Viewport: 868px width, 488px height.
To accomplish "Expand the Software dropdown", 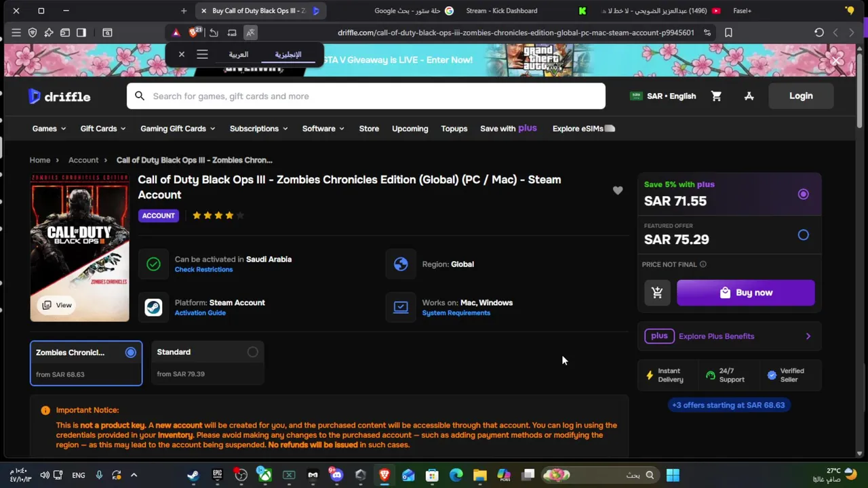I will (x=323, y=129).
